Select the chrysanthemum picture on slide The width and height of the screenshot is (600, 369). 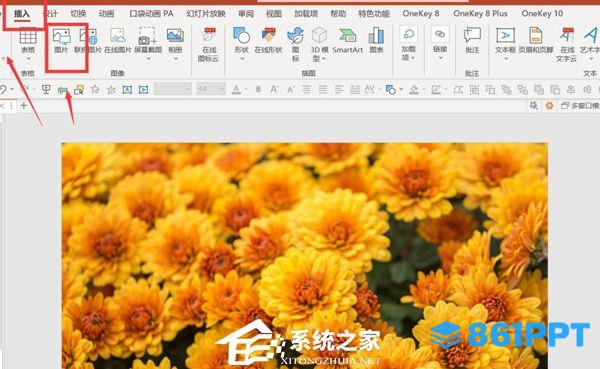click(305, 256)
